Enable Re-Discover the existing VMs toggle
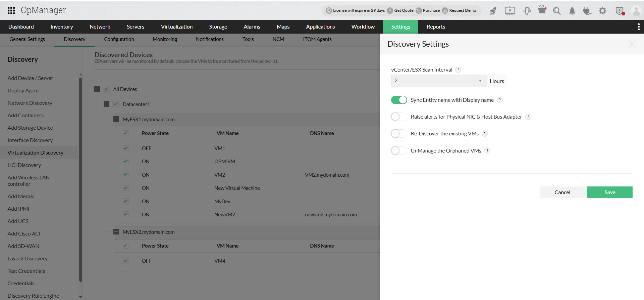This screenshot has width=644, height=300. point(399,134)
